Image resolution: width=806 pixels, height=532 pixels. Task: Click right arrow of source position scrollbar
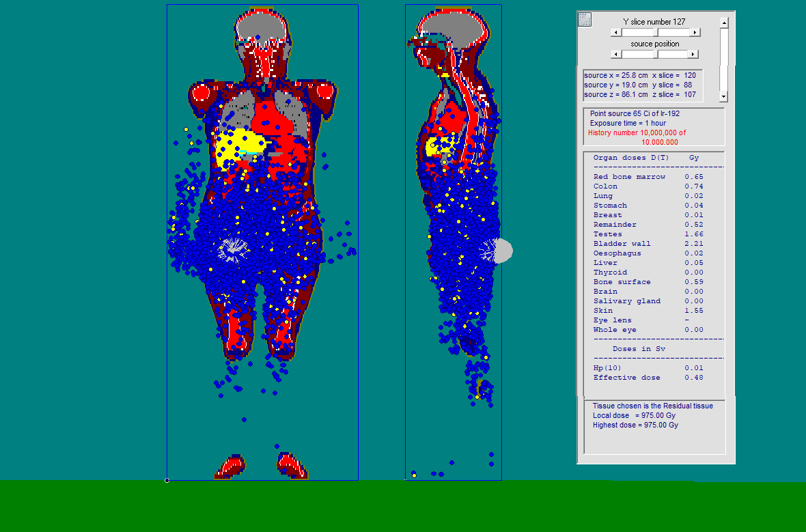pos(693,54)
